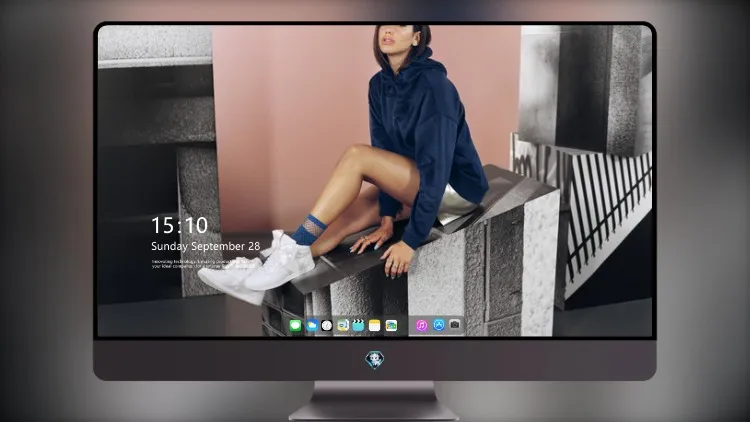Open the Camera app in dock

[x=455, y=325]
